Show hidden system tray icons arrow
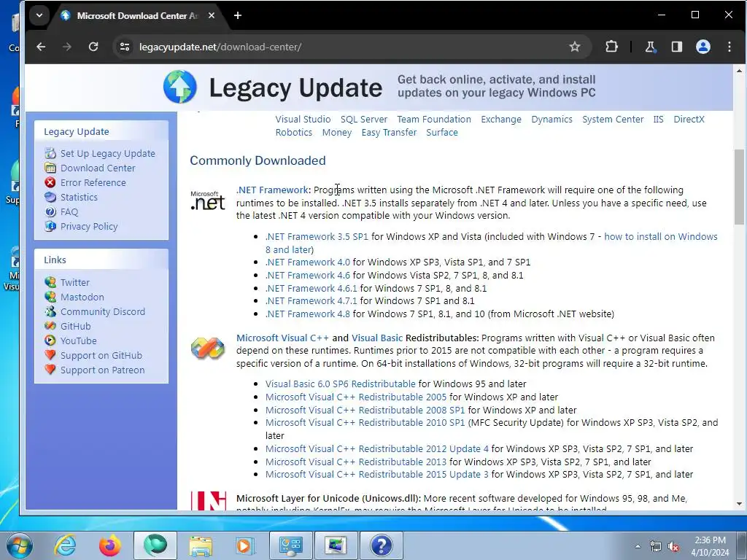This screenshot has height=560, width=747. pos(638,545)
